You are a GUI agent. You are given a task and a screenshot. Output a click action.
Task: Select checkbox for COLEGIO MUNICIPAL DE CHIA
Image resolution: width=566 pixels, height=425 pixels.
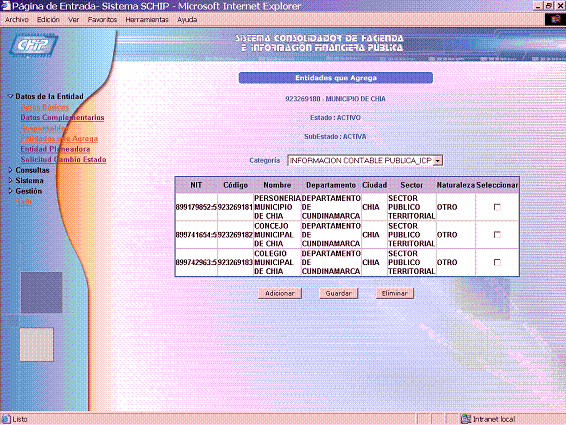[x=497, y=262]
